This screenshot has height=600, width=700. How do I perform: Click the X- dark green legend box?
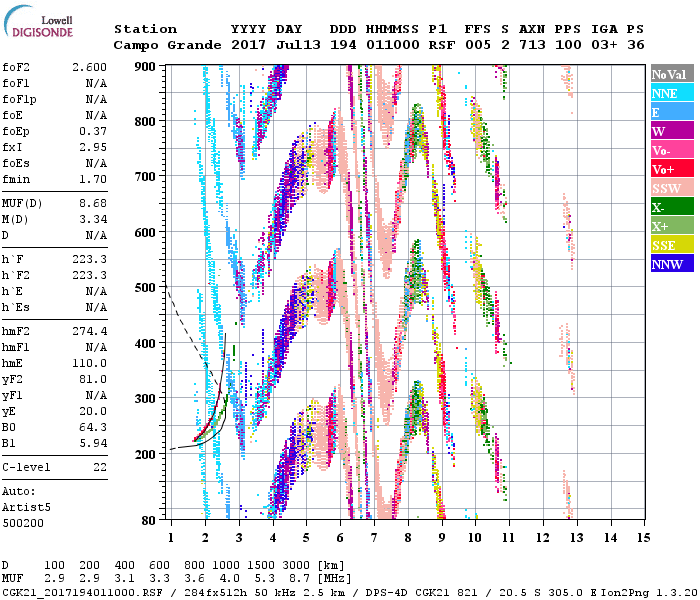670,207
